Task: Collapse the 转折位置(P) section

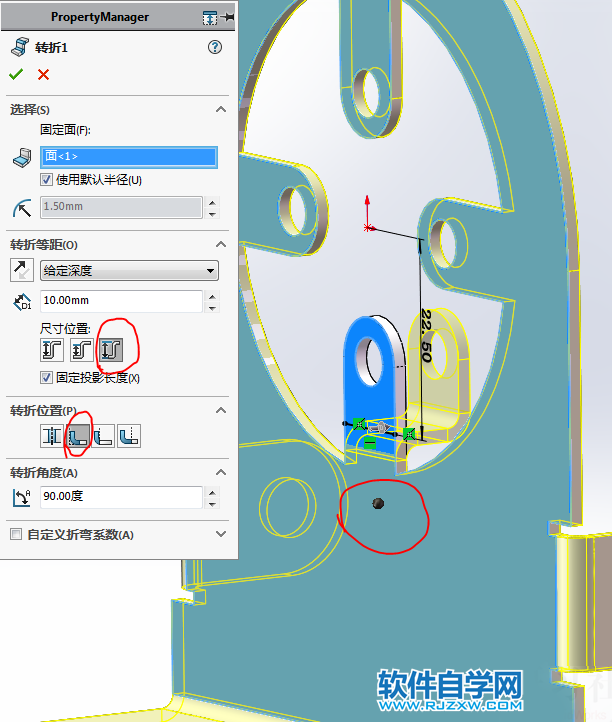Action: pos(221,410)
